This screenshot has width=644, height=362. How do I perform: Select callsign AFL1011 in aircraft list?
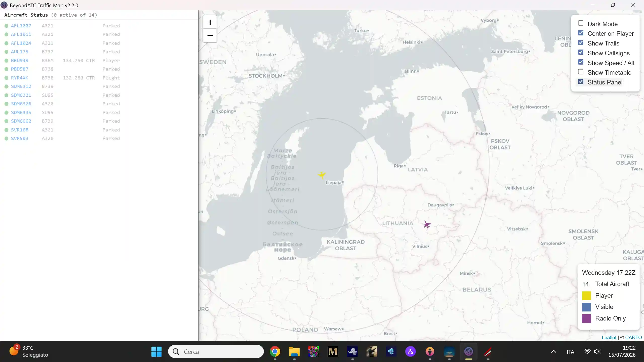(x=21, y=34)
